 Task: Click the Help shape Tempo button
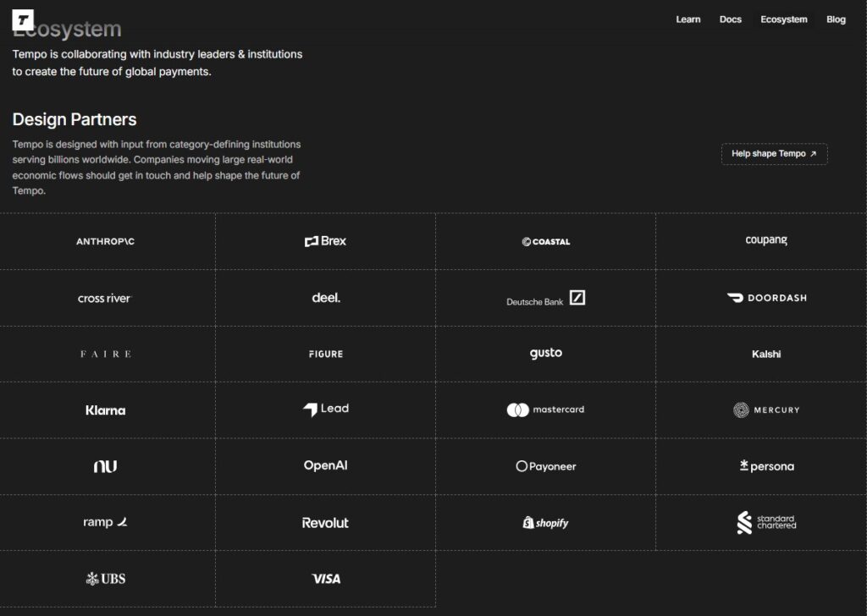[774, 154]
